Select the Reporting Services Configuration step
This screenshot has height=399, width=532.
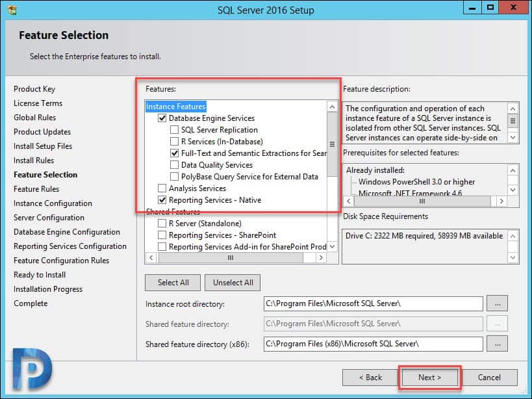click(x=70, y=246)
